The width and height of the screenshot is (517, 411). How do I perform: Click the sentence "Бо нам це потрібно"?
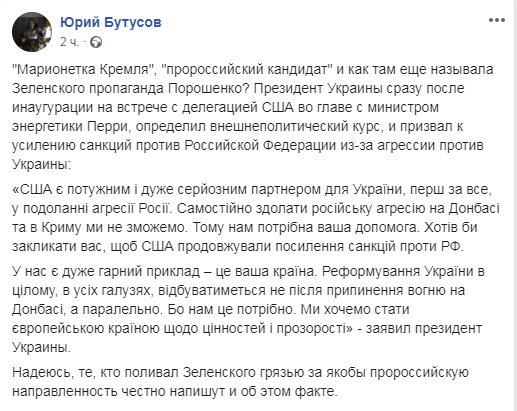pyautogui.click(x=232, y=309)
